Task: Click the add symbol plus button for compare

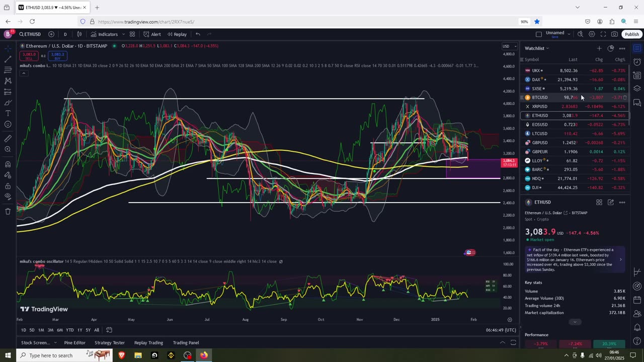Action: click(x=51, y=34)
